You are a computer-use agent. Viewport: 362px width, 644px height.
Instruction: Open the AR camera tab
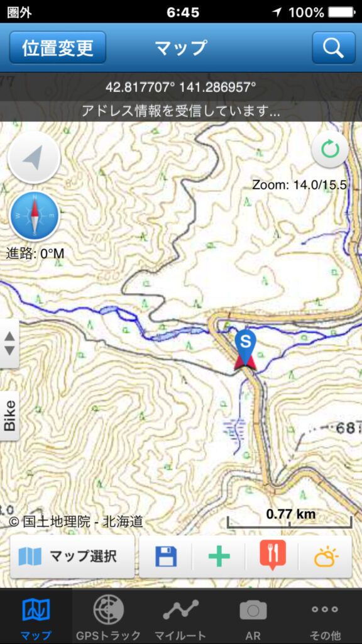[x=253, y=616]
